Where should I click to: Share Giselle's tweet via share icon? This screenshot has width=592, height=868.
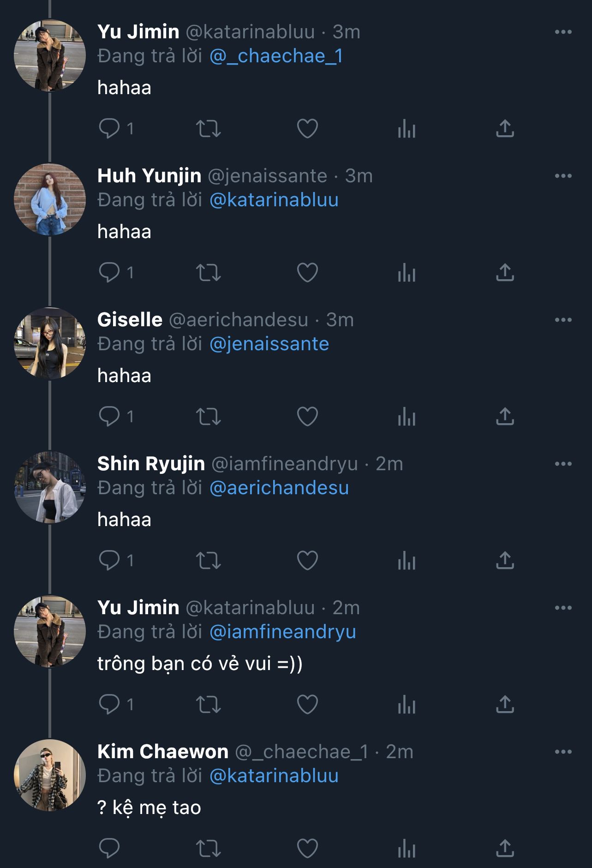click(505, 416)
